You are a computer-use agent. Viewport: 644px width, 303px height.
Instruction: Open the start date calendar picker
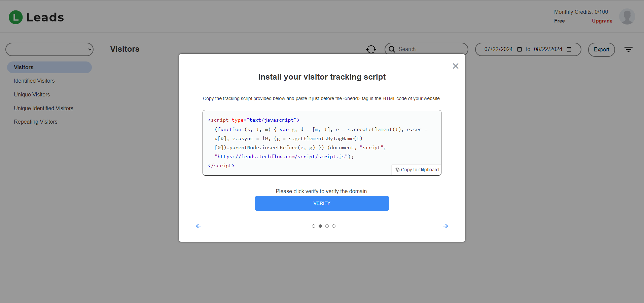click(x=520, y=49)
